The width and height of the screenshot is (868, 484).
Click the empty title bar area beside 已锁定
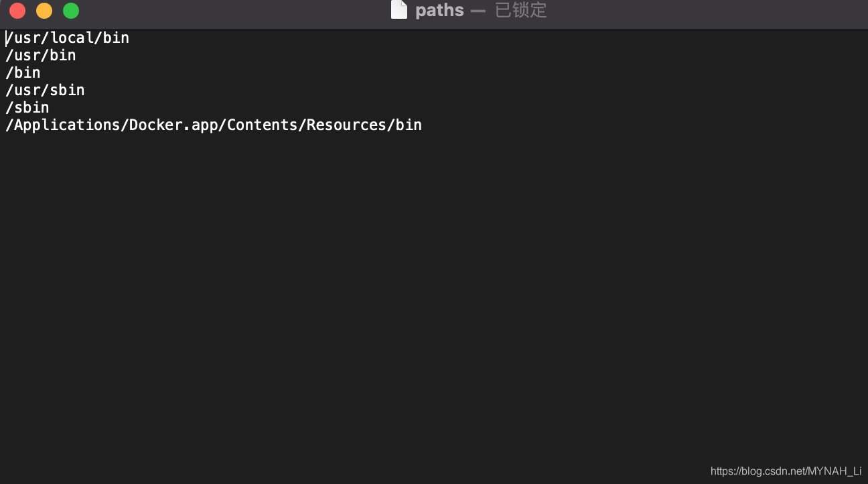click(703, 11)
